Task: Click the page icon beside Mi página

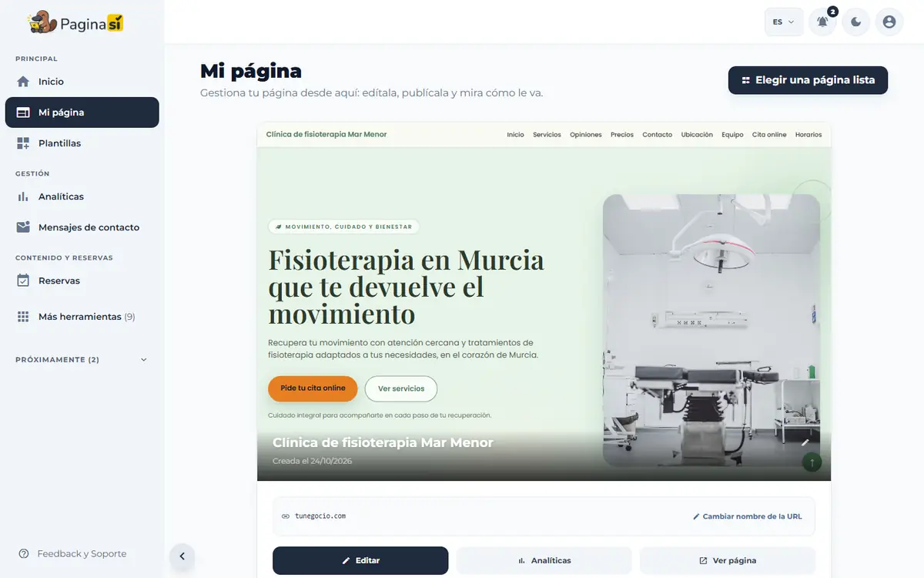Action: (23, 113)
